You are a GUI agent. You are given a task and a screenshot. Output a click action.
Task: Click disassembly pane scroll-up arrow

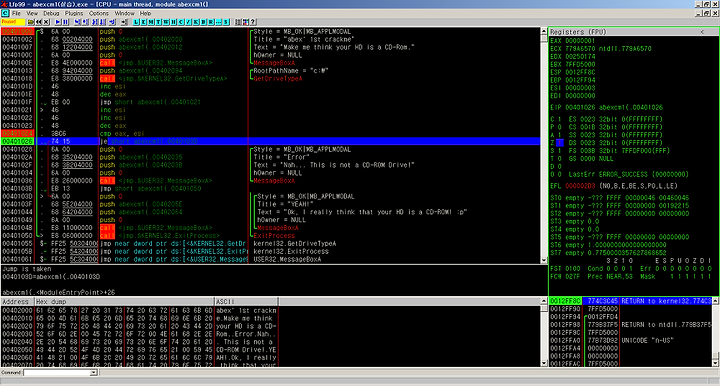pos(544,32)
